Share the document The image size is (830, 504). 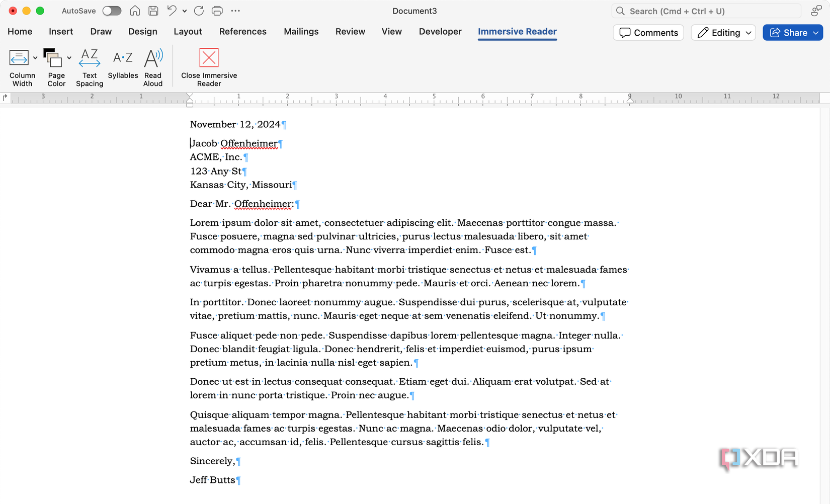pos(793,33)
